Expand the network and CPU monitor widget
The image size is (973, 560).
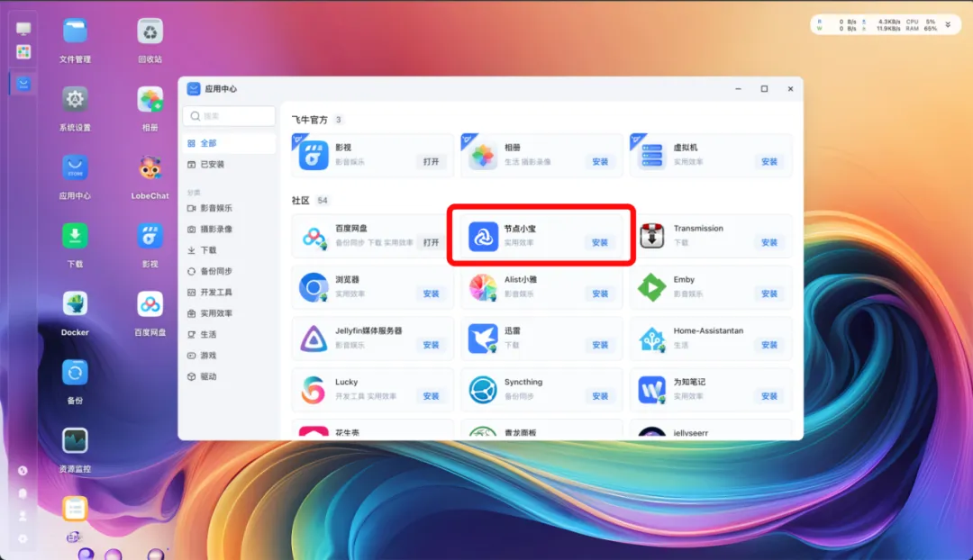coord(948,25)
